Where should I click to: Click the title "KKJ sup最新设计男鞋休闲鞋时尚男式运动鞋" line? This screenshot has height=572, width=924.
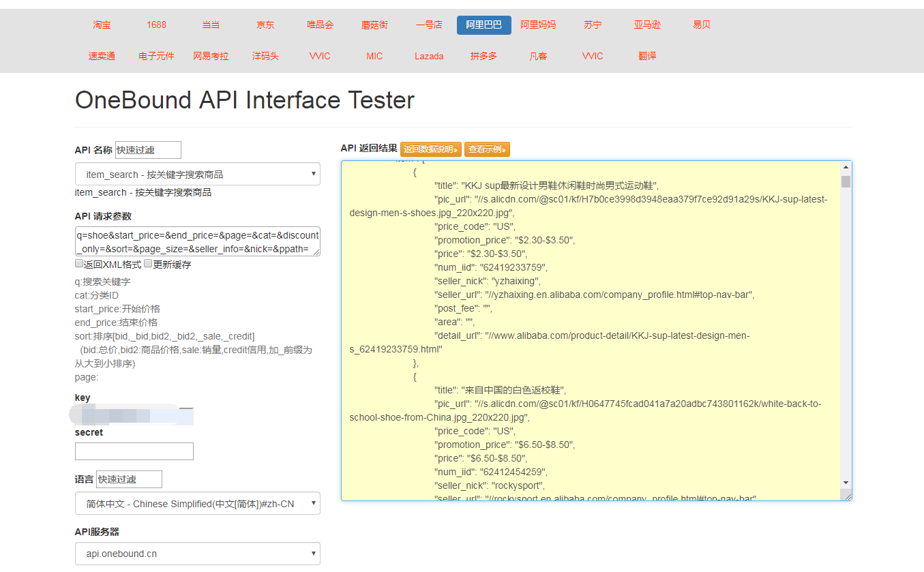[x=546, y=185]
